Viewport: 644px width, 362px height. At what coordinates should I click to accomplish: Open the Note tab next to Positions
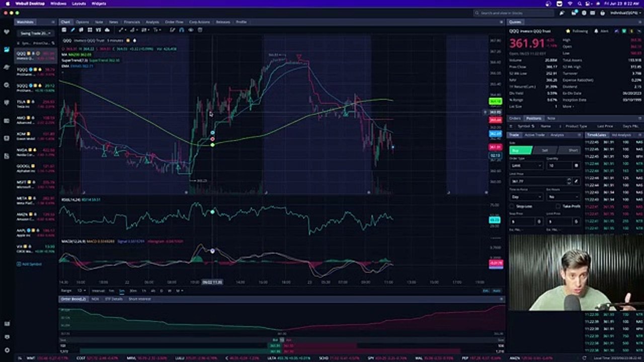[551, 119]
